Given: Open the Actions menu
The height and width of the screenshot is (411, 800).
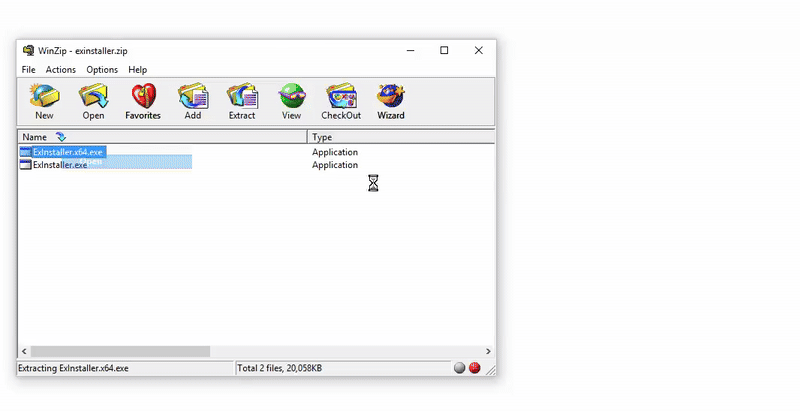Looking at the screenshot, I should pos(60,70).
